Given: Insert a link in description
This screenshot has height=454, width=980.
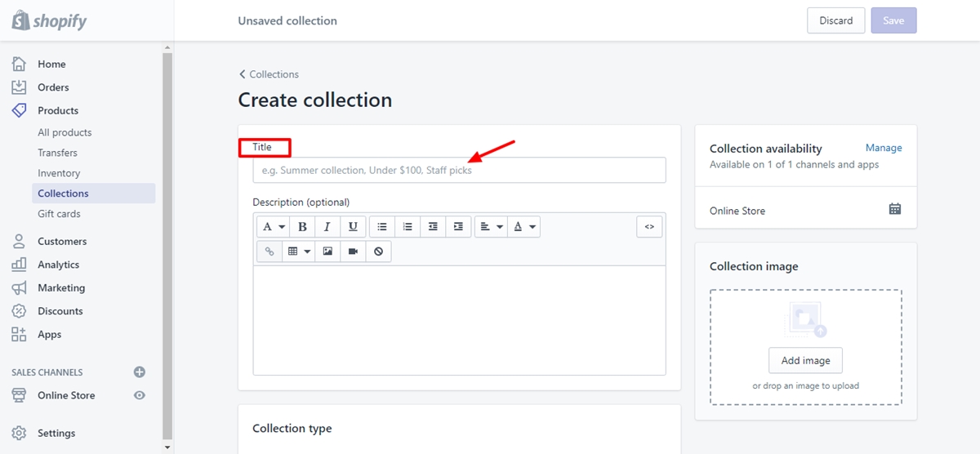Looking at the screenshot, I should tap(269, 251).
